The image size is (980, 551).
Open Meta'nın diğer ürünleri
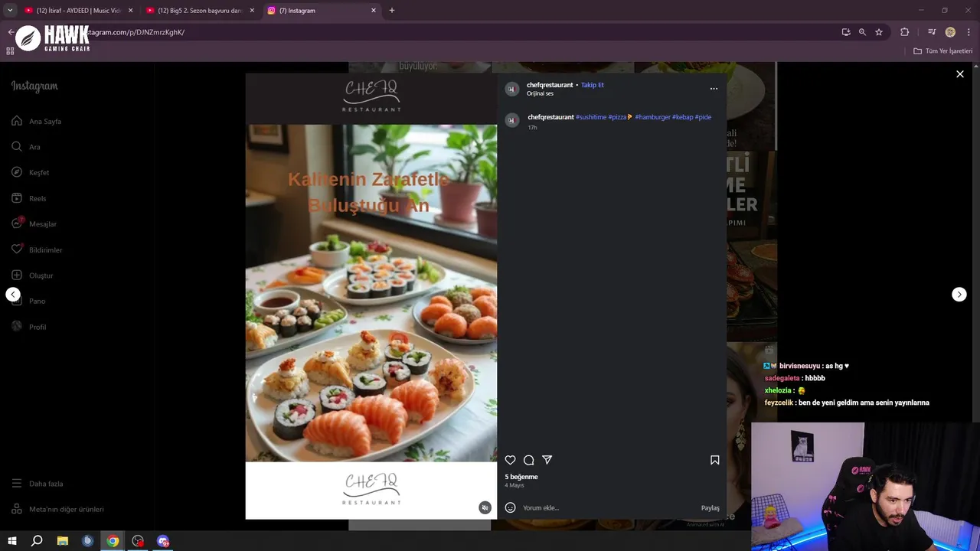coord(57,509)
